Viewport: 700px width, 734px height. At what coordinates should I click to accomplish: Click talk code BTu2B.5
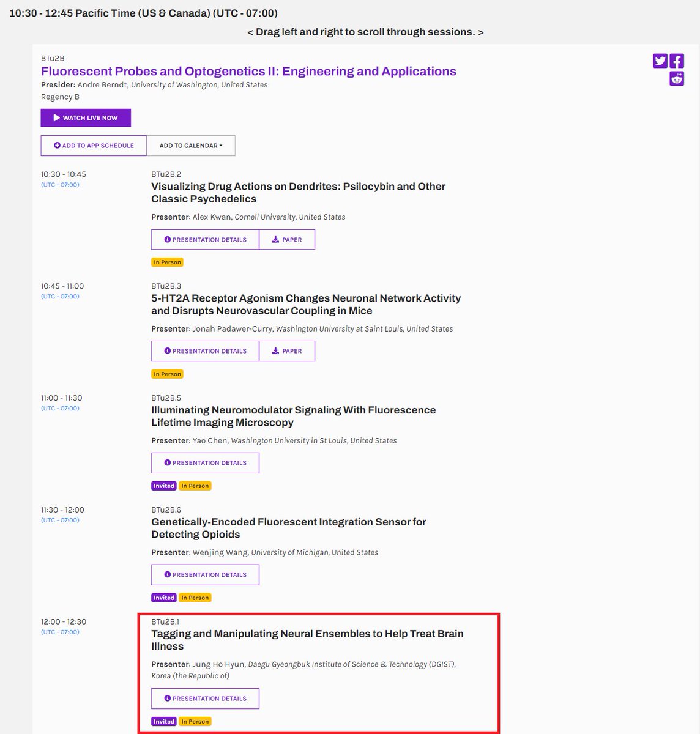[166, 398]
